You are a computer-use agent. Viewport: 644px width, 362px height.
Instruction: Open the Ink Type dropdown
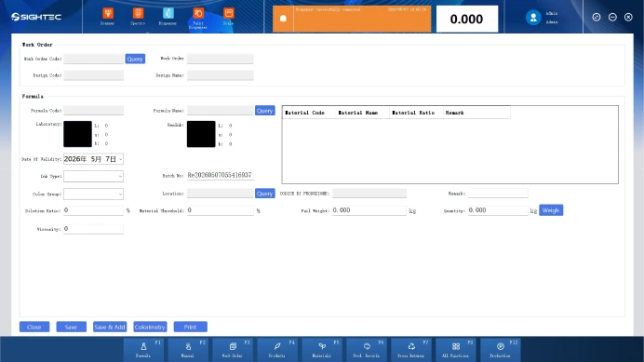(x=93, y=176)
